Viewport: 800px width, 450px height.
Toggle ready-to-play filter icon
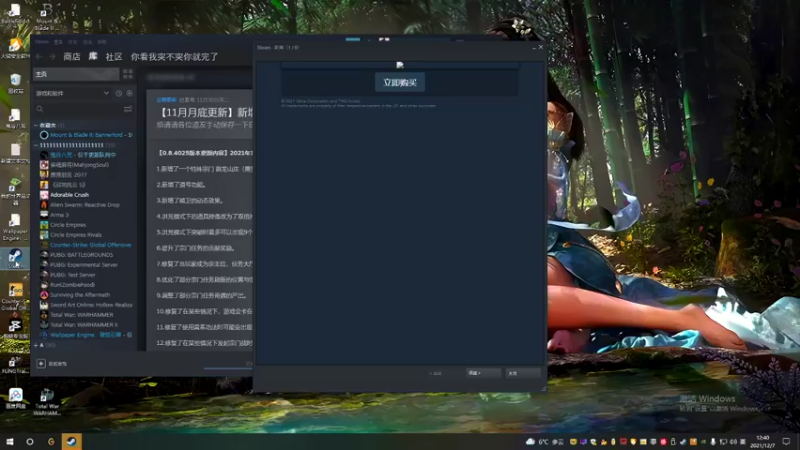pyautogui.click(x=130, y=93)
